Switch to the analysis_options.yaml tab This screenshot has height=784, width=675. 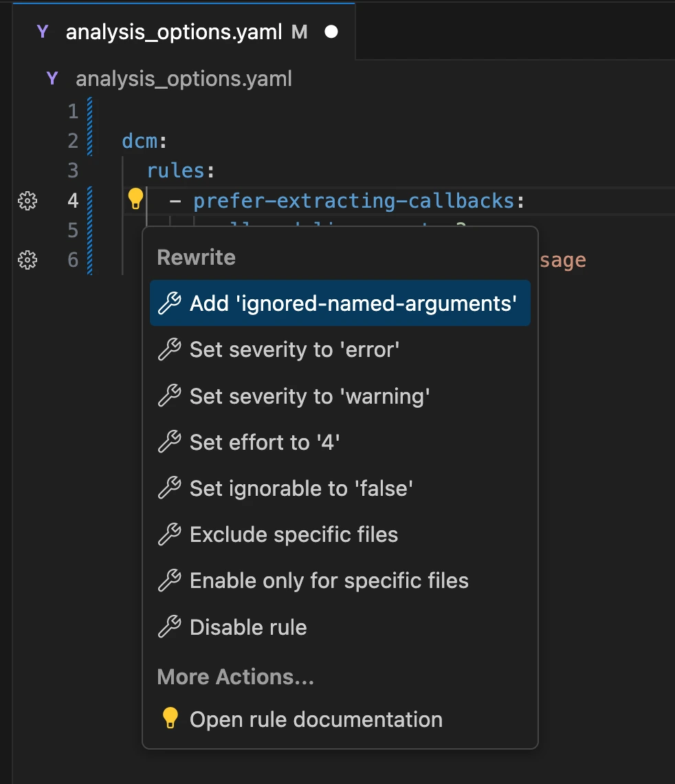pyautogui.click(x=181, y=32)
